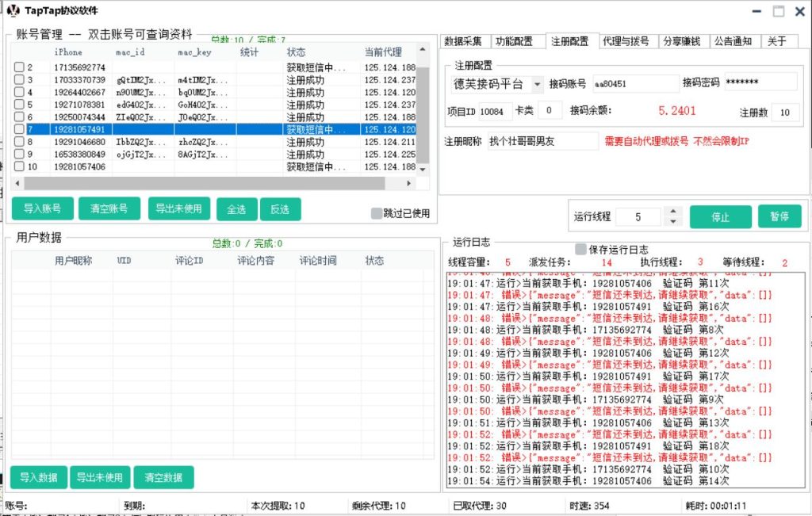This screenshot has height=516, width=812.
Task: Click 导入账号 in account management
Action: click(42, 209)
